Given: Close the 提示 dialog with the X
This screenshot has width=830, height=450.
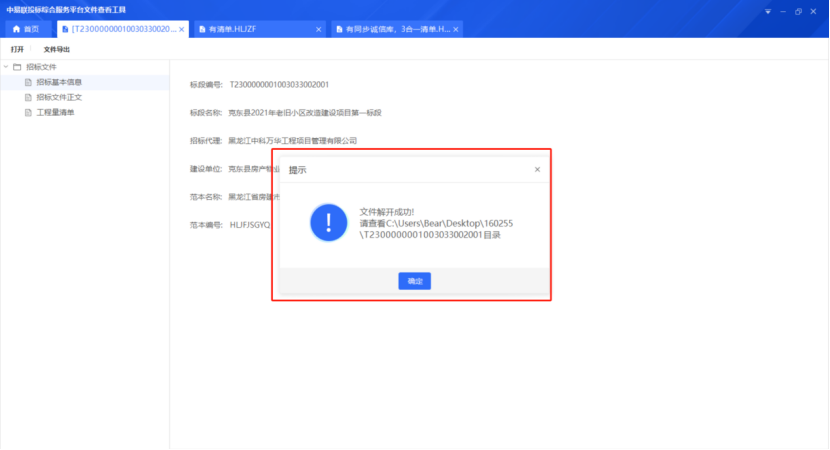Looking at the screenshot, I should [537, 170].
